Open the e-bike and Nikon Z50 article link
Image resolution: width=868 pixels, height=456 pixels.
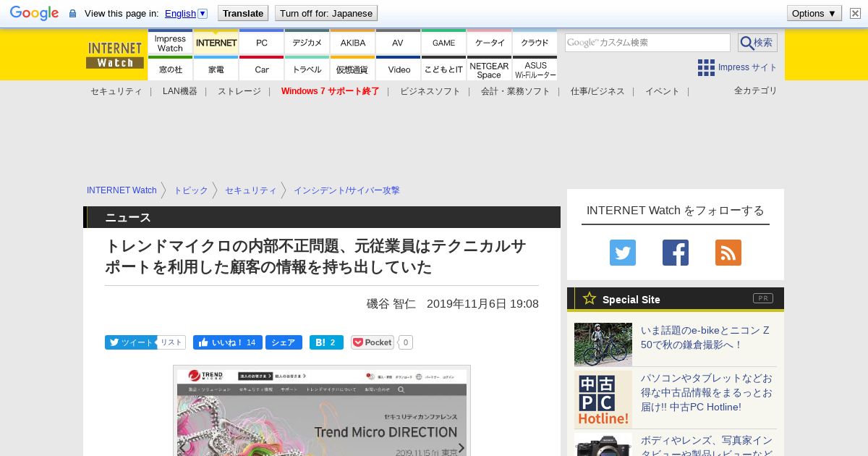[x=705, y=337]
